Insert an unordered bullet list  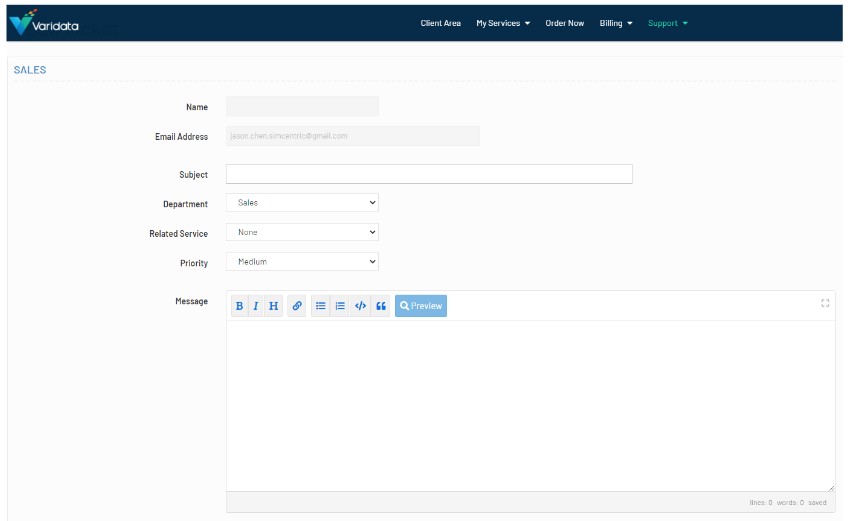(x=321, y=306)
